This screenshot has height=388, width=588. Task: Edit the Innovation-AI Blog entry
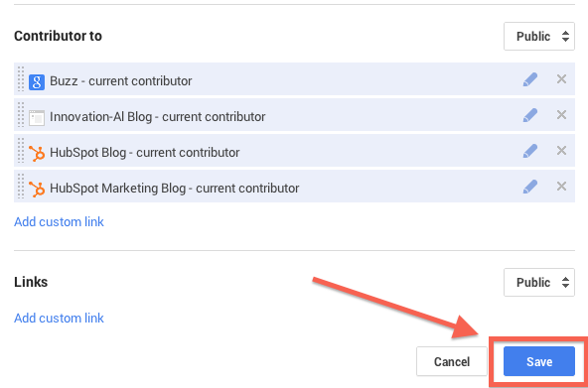pos(529,115)
